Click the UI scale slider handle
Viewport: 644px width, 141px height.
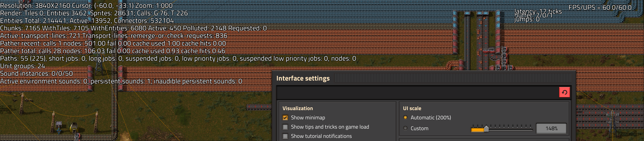click(486, 128)
